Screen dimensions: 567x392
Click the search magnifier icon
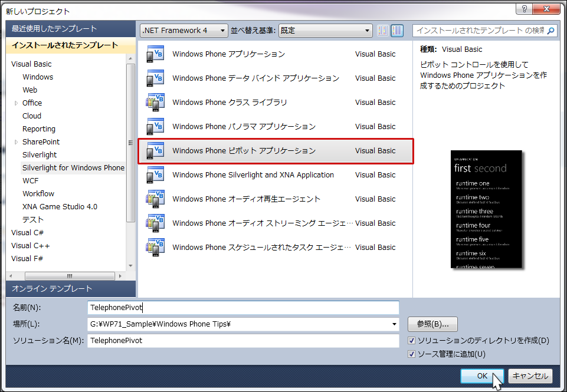(x=550, y=31)
